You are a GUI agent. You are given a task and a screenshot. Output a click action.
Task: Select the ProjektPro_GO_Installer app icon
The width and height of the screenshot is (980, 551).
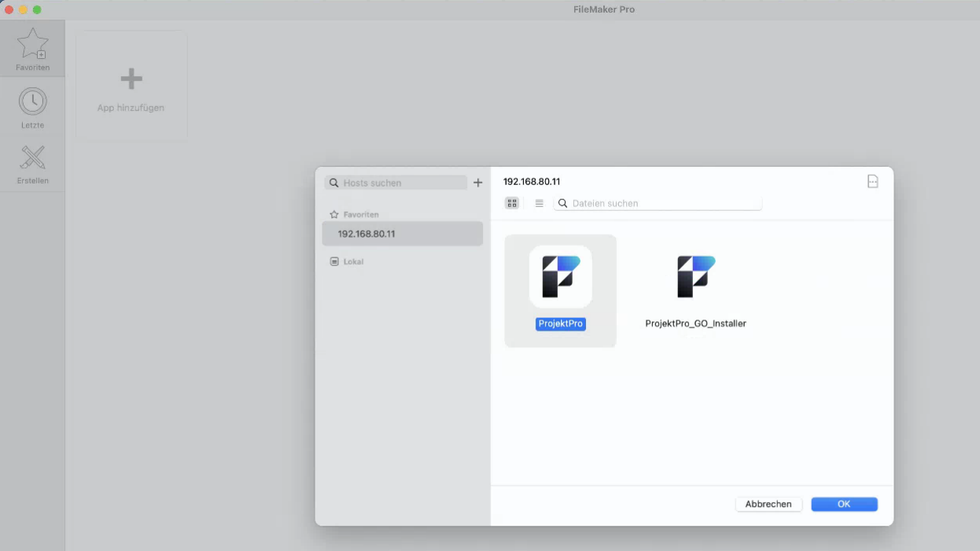[695, 276]
